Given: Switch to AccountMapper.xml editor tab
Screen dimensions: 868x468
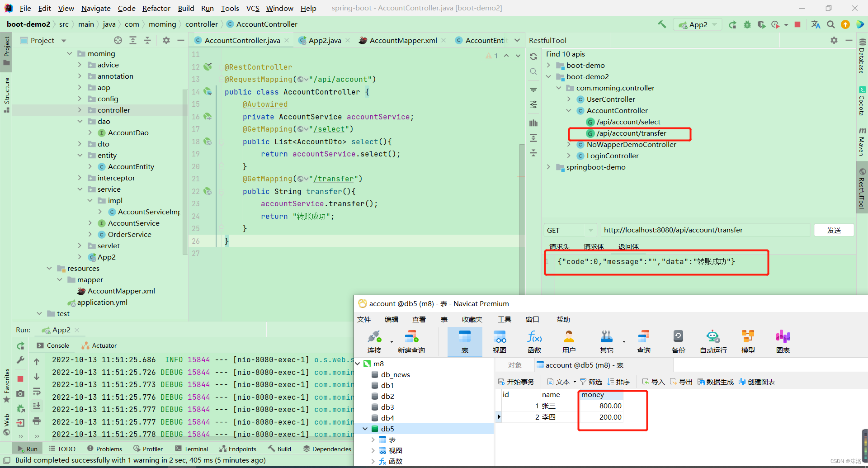Looking at the screenshot, I should coord(403,40).
